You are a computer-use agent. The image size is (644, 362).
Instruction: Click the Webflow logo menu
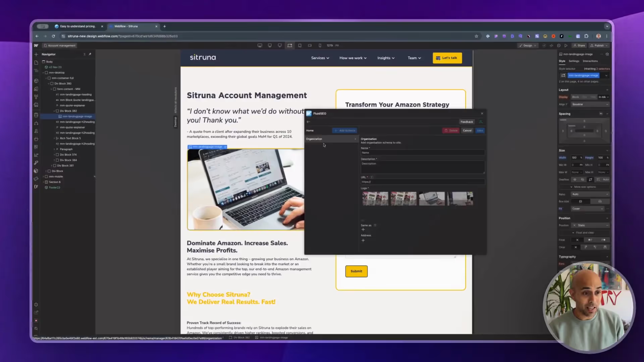(x=36, y=46)
